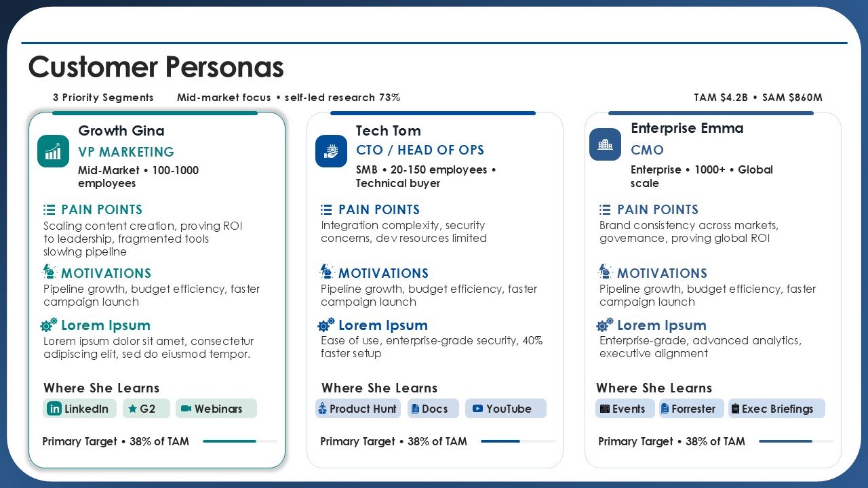Click list icon beside Growth Gina's Pain Points
Image resolution: width=868 pixels, height=488 pixels.
click(x=50, y=209)
